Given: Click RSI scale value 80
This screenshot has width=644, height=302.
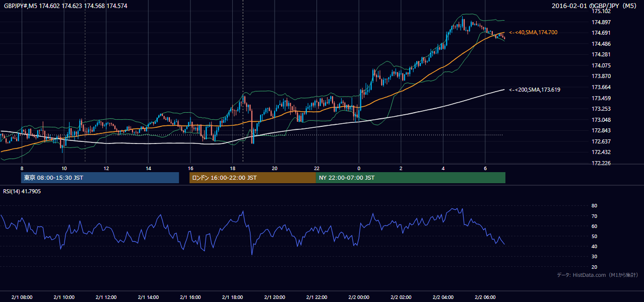Looking at the screenshot, I should coord(595,206).
